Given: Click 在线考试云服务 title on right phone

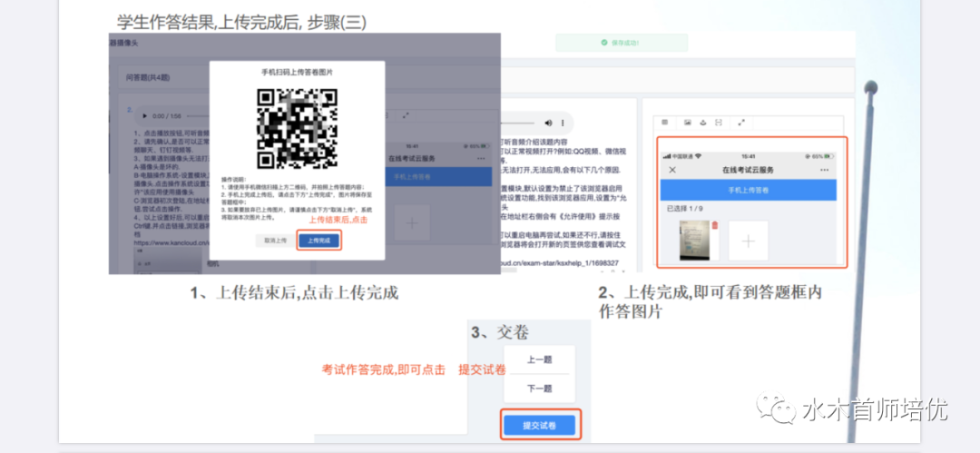Looking at the screenshot, I should 748,170.
